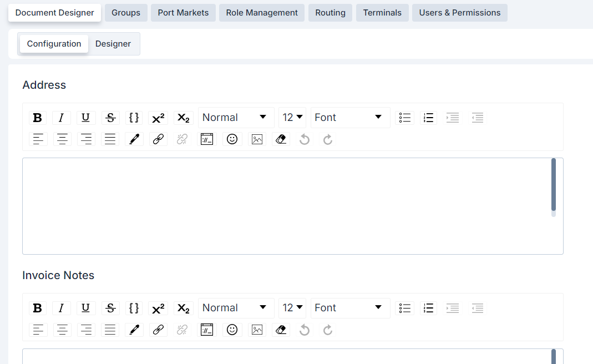
Task: Open the color picker eyedropper in Address toolbar
Action: 134,139
